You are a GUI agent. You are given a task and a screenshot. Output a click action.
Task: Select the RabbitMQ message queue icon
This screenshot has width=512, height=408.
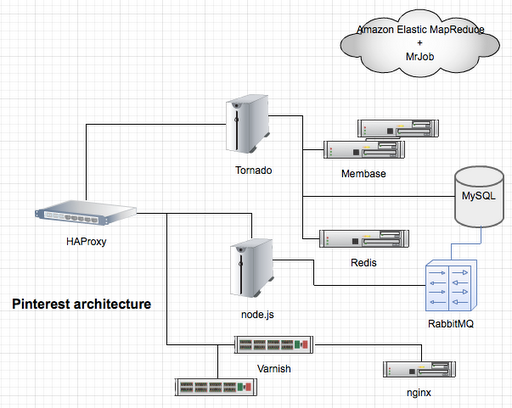pos(451,286)
